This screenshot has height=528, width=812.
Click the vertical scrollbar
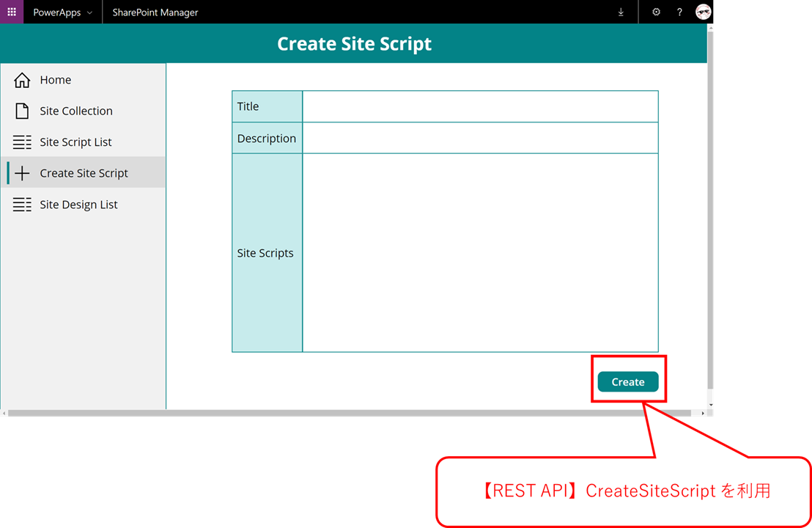pyautogui.click(x=711, y=210)
